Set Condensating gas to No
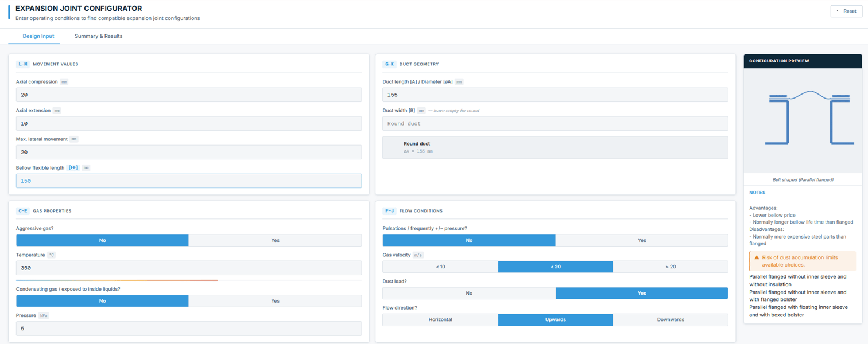 (x=102, y=301)
